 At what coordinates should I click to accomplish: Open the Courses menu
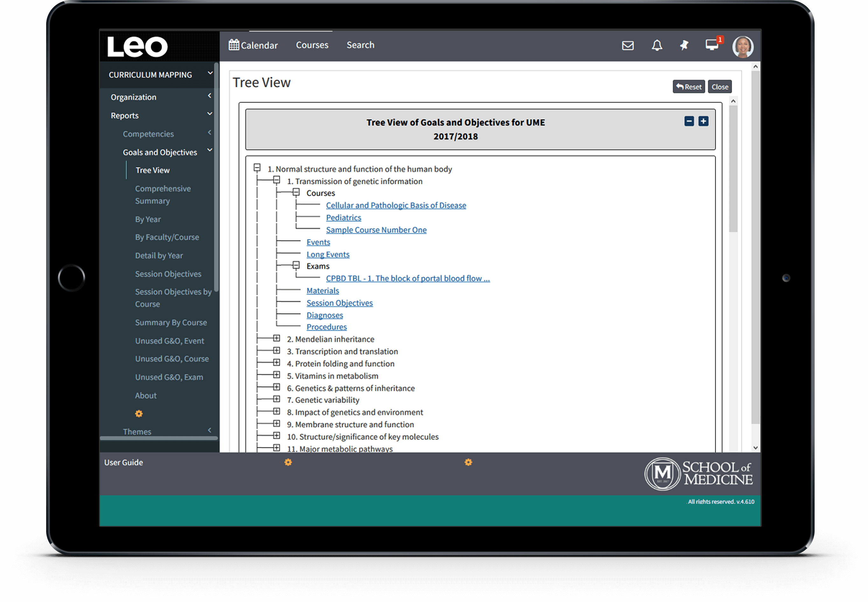click(x=312, y=45)
